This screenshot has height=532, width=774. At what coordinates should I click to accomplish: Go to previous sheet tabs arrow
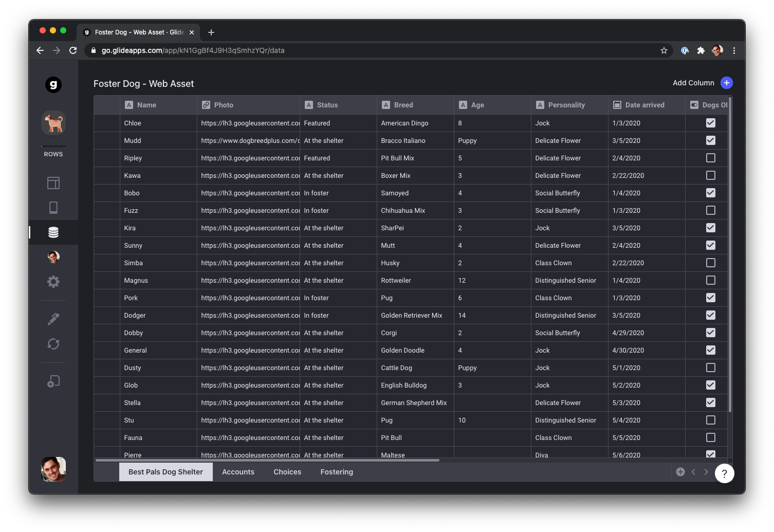pyautogui.click(x=693, y=472)
